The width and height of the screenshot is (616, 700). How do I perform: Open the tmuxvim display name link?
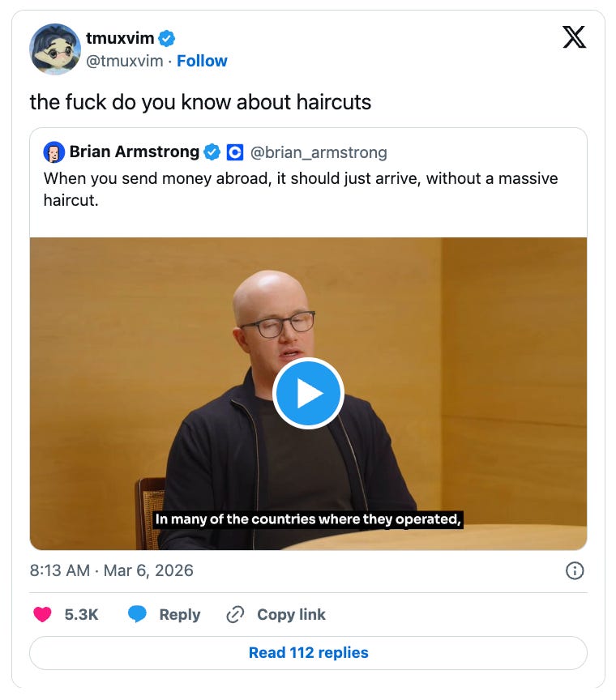click(120, 38)
